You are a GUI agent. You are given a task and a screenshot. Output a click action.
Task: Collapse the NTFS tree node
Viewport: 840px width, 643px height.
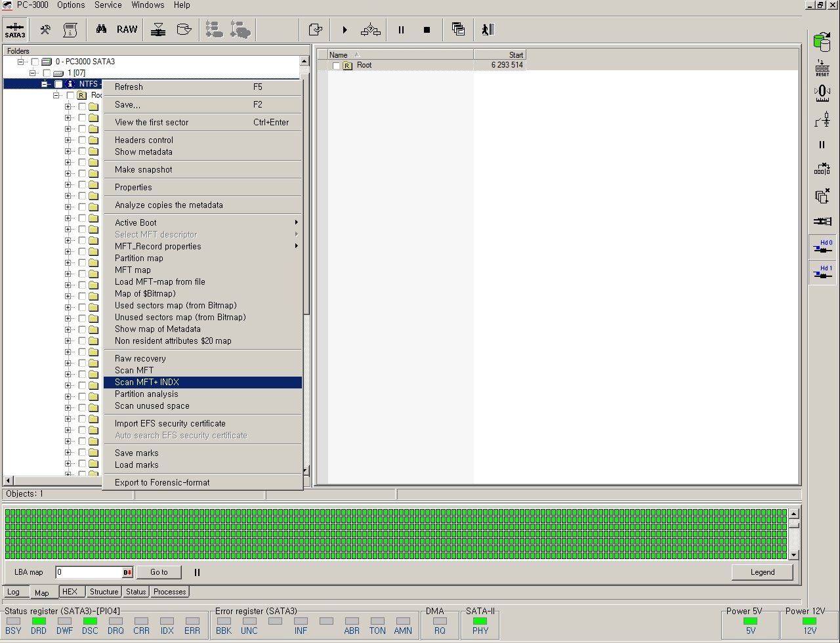pyautogui.click(x=45, y=84)
